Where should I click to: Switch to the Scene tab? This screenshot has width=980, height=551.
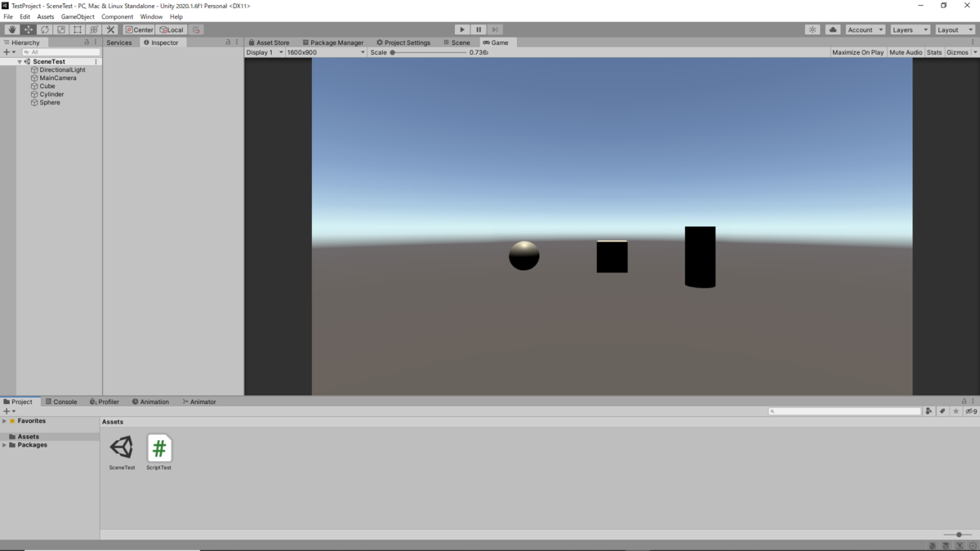(x=457, y=42)
